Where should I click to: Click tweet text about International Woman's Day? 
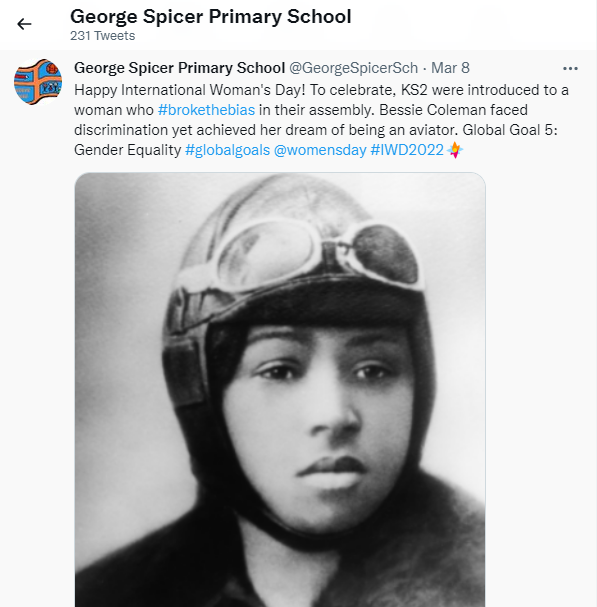tap(321, 120)
